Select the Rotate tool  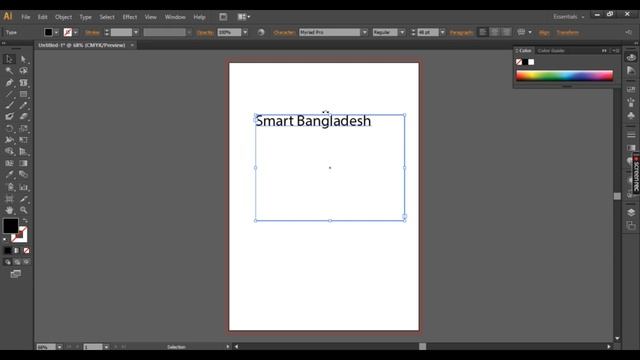[x=9, y=129]
